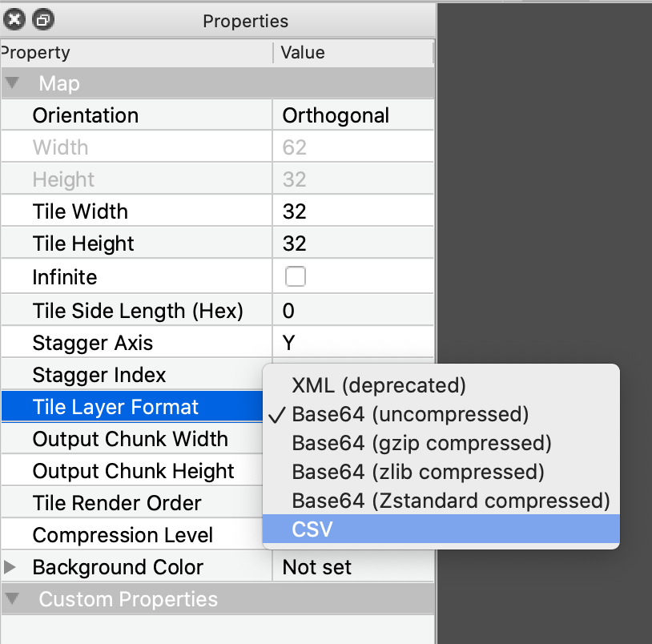This screenshot has height=644, width=652.
Task: Enable the Infinite checkbox
Action: 296,276
